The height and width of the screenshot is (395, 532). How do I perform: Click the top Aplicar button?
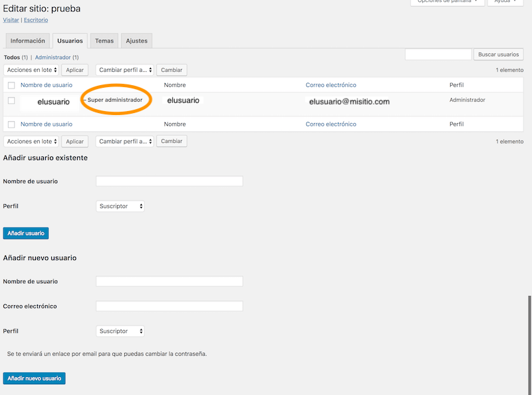pyautogui.click(x=75, y=70)
